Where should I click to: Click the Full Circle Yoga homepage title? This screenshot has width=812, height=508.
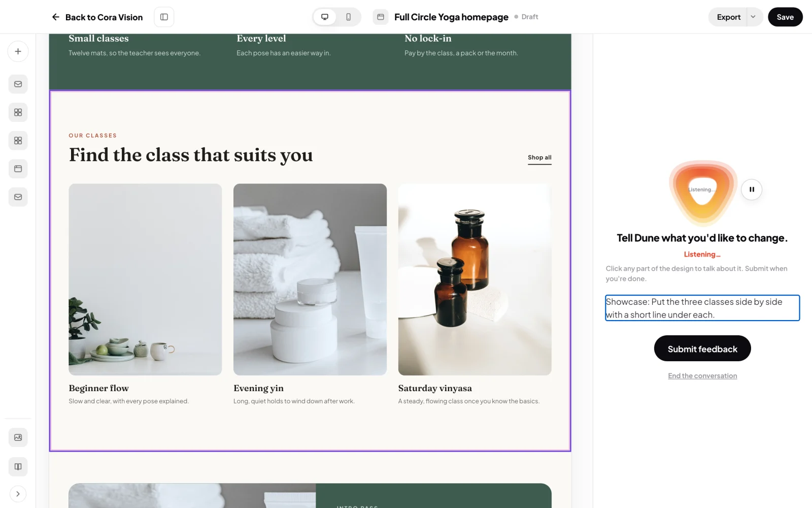[x=451, y=17]
